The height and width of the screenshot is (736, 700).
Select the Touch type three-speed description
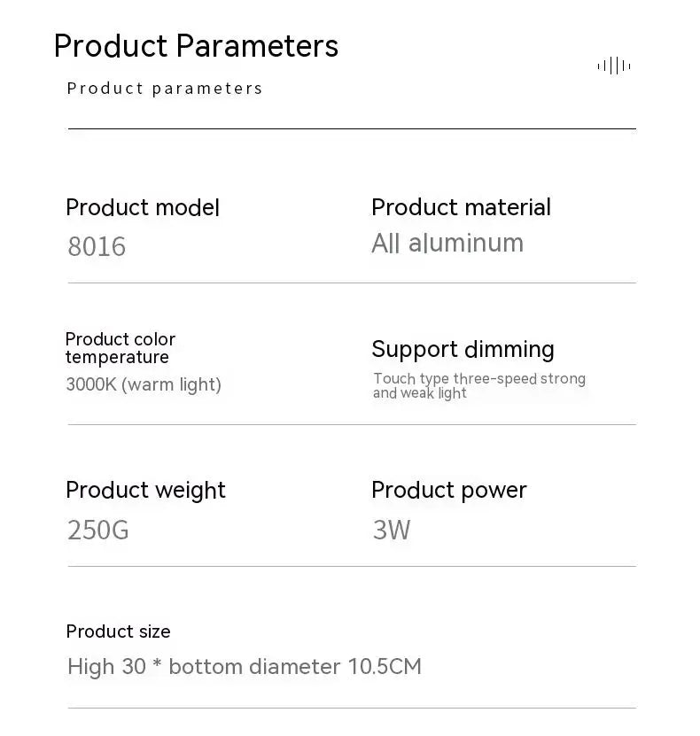click(479, 385)
